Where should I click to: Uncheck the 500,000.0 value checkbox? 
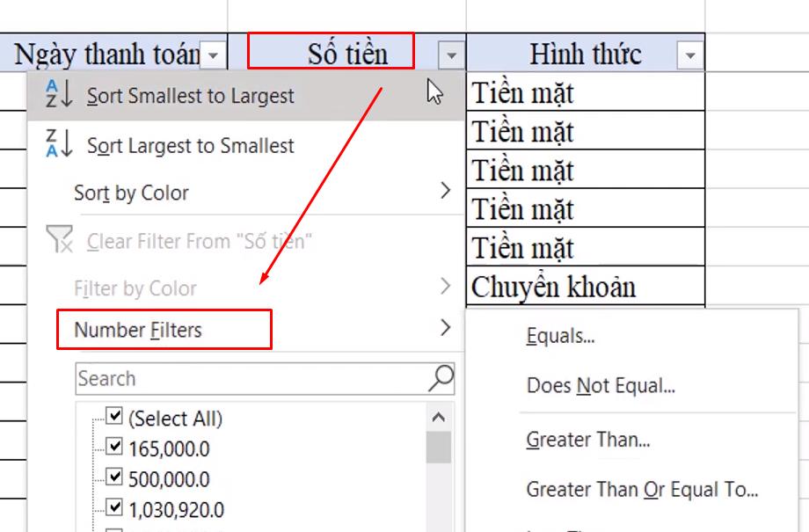pos(113,477)
